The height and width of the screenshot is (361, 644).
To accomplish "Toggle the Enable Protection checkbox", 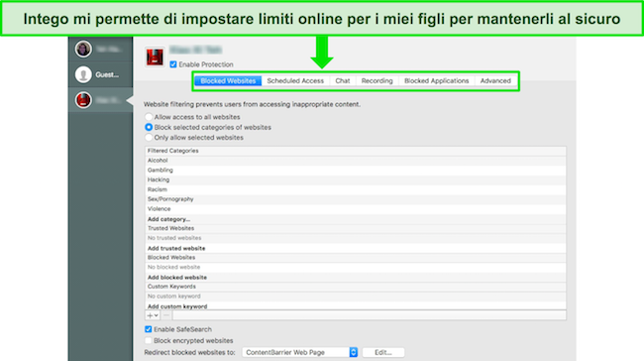I will [x=173, y=64].
